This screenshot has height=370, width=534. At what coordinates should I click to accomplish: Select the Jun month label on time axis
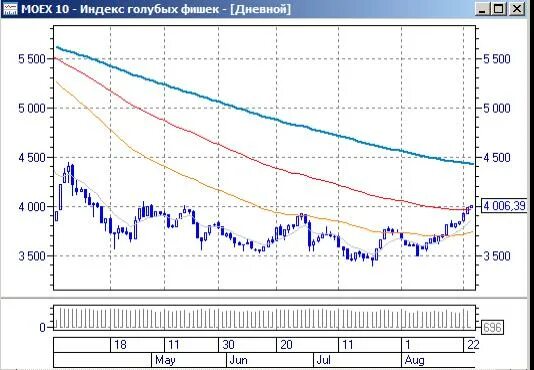pos(238,360)
